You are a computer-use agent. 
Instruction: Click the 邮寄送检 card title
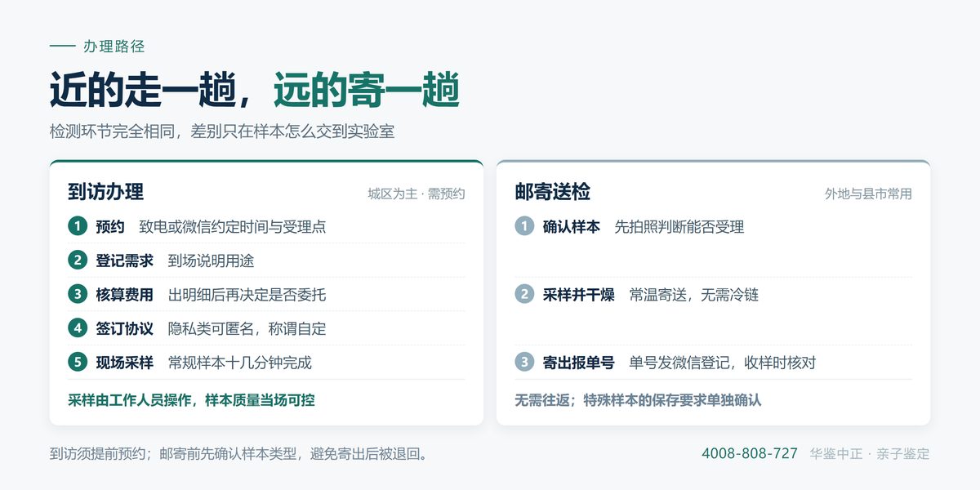click(552, 192)
